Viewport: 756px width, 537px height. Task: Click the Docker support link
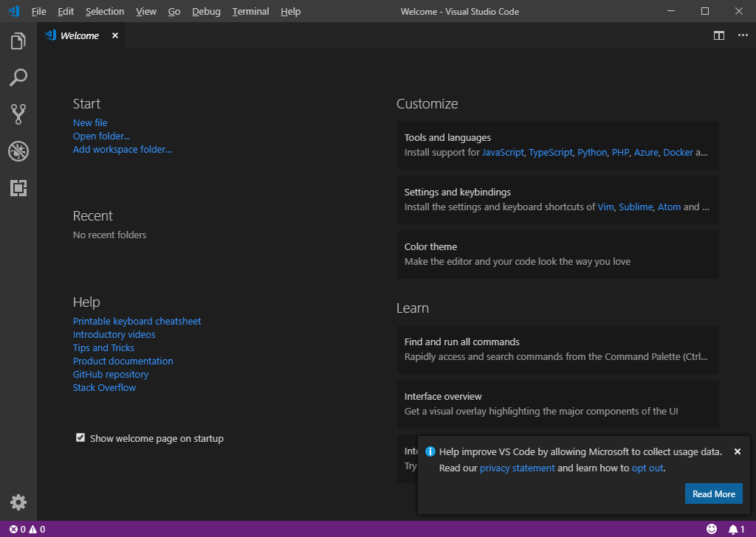(678, 152)
